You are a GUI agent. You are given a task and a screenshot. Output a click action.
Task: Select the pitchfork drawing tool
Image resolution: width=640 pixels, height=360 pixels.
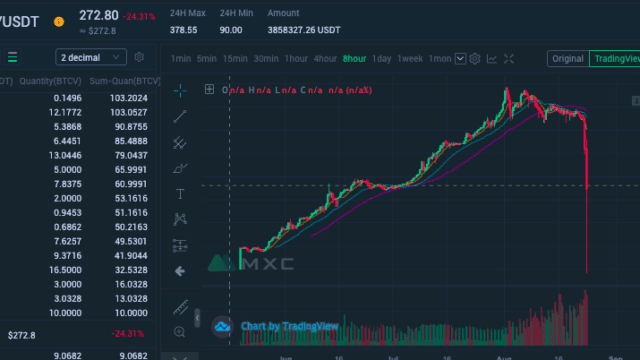180,142
